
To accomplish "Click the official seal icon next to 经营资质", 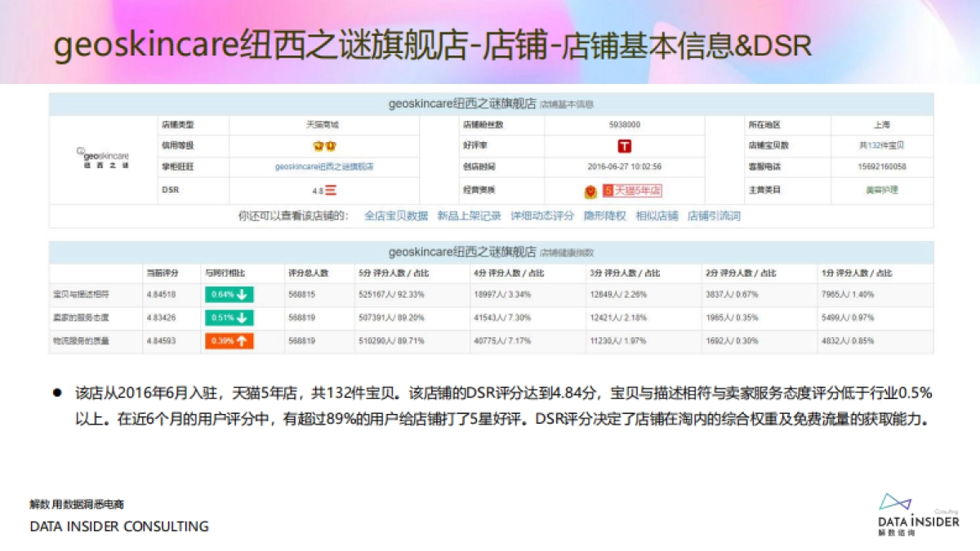I will (x=590, y=189).
